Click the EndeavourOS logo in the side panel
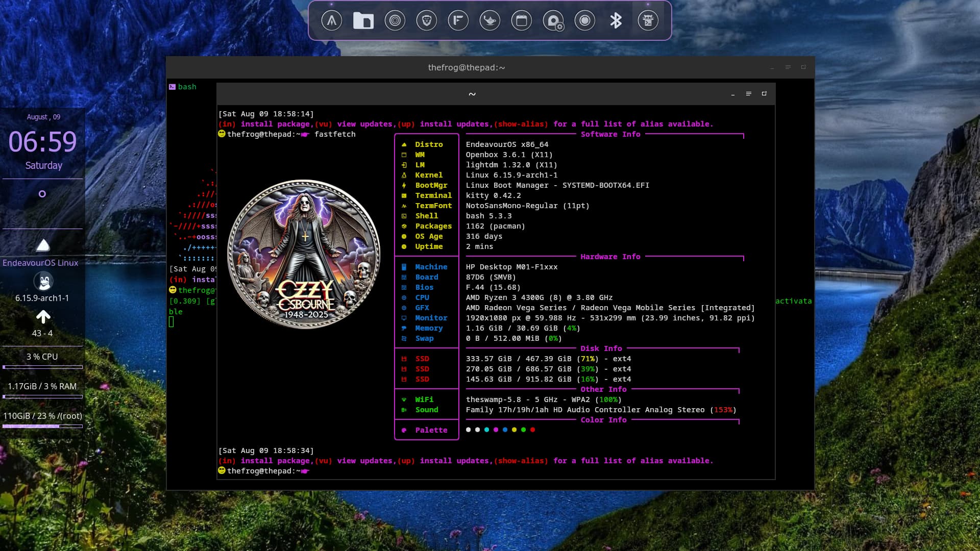980x551 pixels. coord(43,245)
